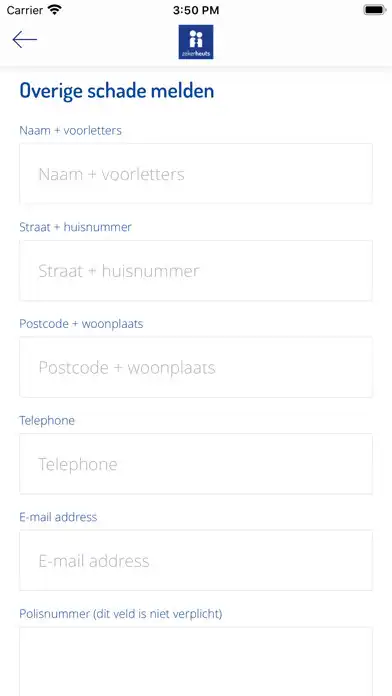Activate the Telephone input field
Screen dimensions: 392x696
point(196,464)
